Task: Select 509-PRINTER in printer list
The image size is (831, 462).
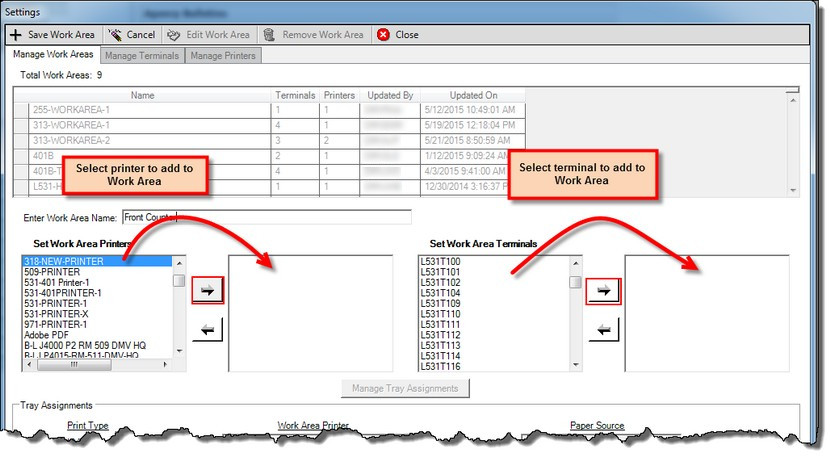Action: click(x=52, y=272)
